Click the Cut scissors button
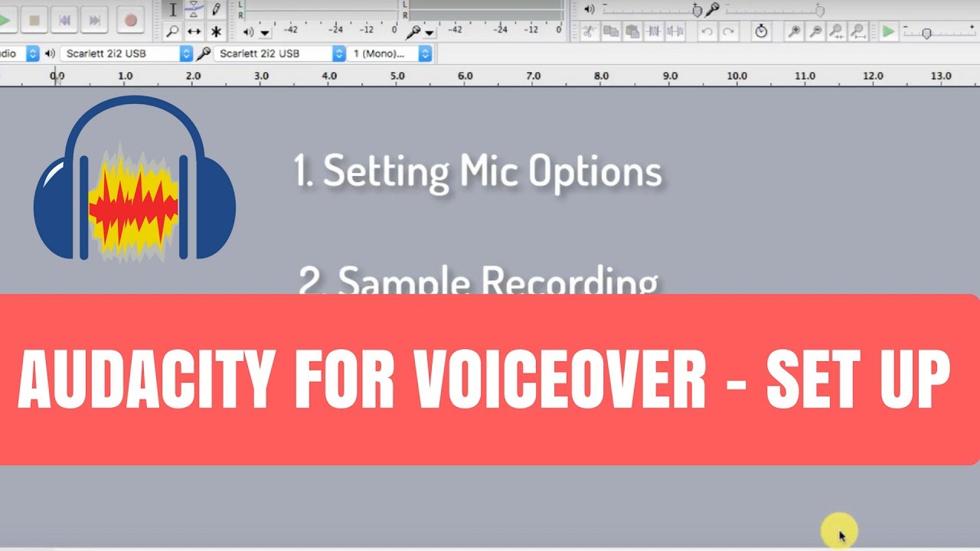 pos(588,31)
